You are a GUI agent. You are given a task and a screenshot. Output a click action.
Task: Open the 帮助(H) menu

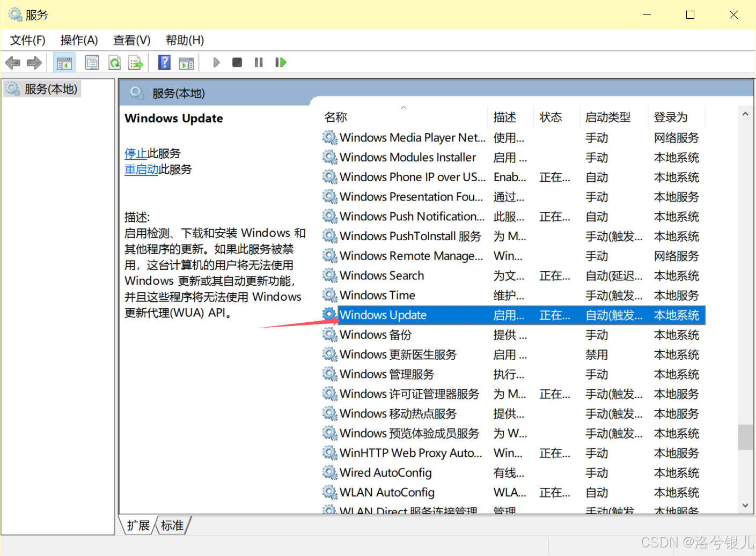[185, 40]
